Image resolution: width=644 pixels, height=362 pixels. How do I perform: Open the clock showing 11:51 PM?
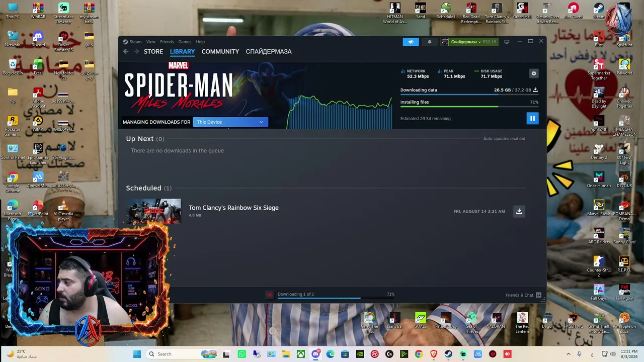click(629, 354)
